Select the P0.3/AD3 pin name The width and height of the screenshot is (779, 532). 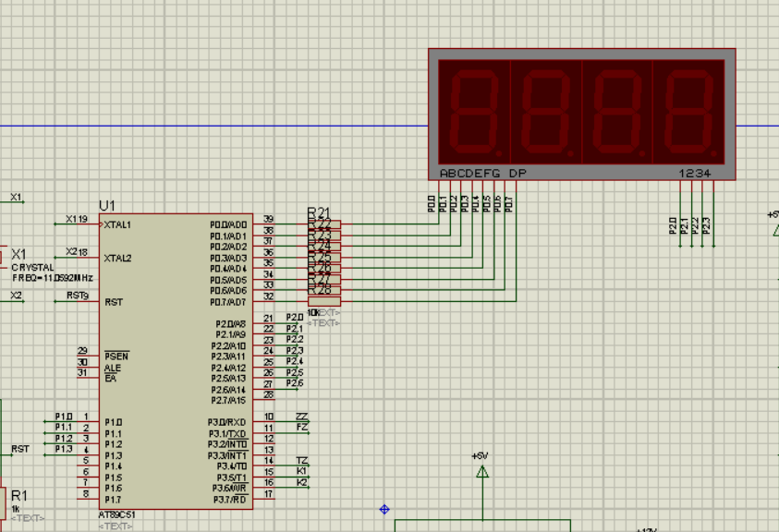click(228, 259)
